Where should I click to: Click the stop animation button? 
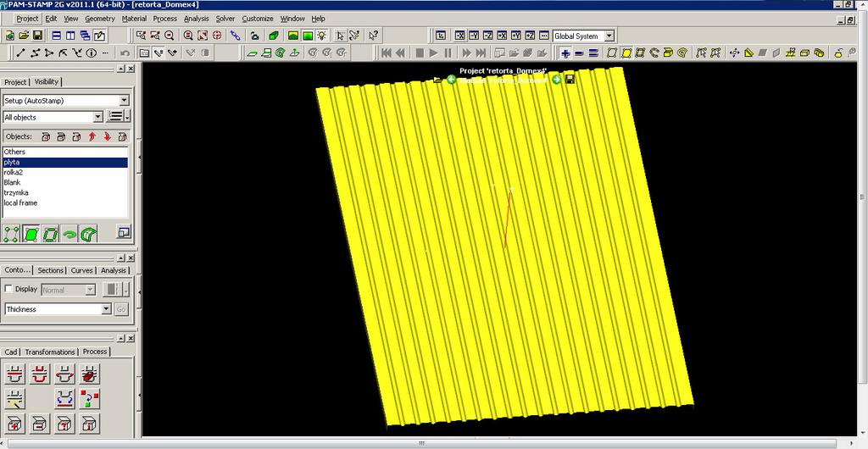(420, 53)
